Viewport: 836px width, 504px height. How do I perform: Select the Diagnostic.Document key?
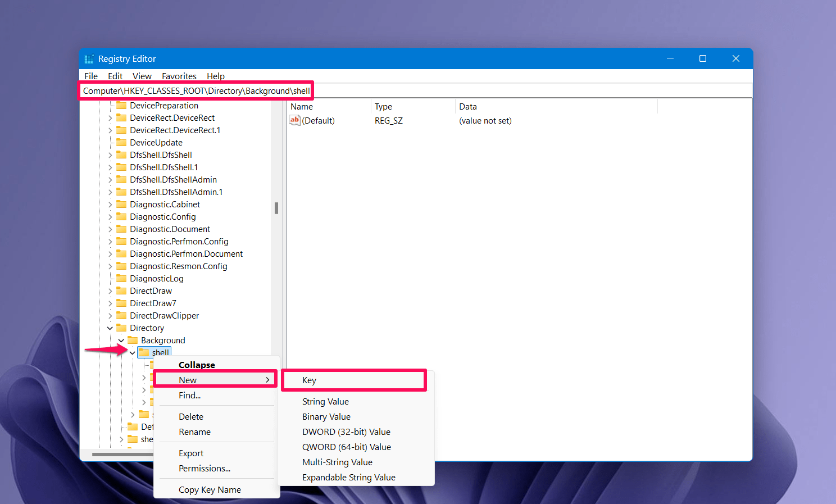click(x=170, y=229)
